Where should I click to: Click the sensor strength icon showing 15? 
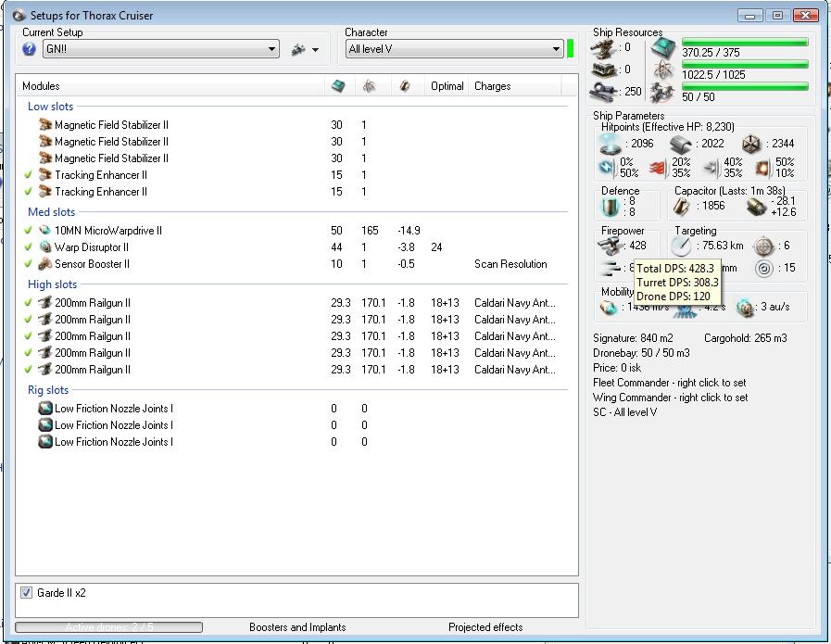point(763,268)
